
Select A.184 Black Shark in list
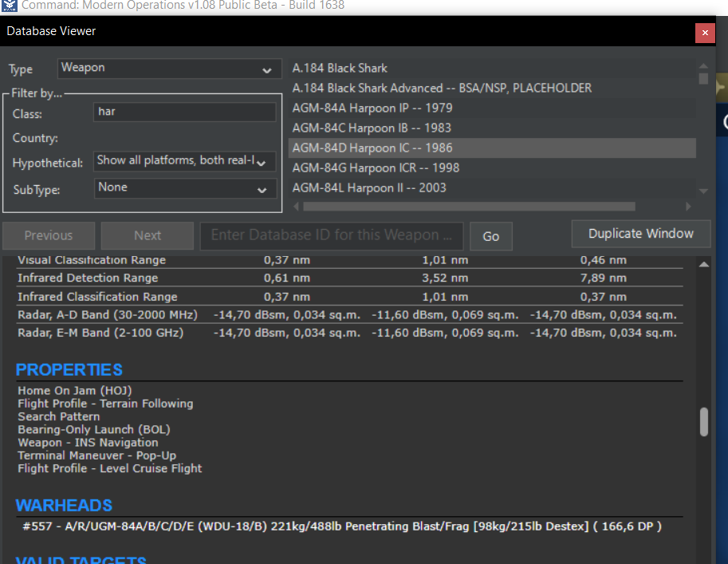[x=340, y=69]
